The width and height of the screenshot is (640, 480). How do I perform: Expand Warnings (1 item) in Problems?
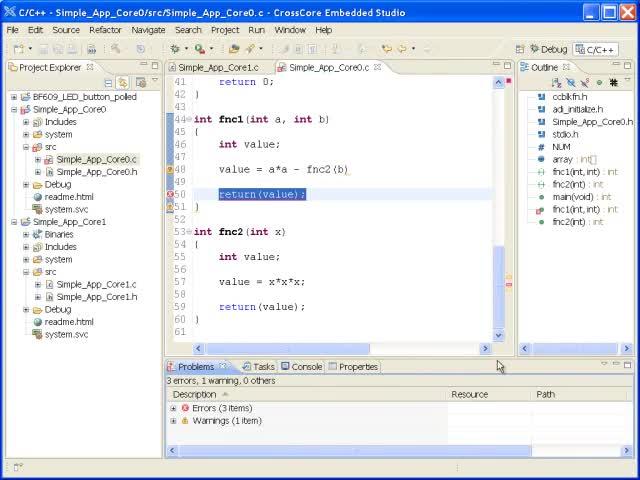173,421
